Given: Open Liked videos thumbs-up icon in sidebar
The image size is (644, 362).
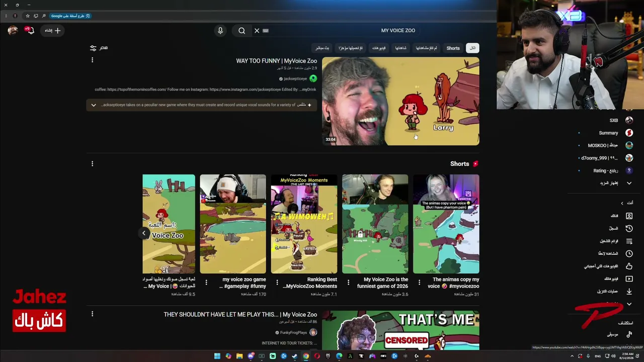Looking at the screenshot, I should pyautogui.click(x=629, y=266).
